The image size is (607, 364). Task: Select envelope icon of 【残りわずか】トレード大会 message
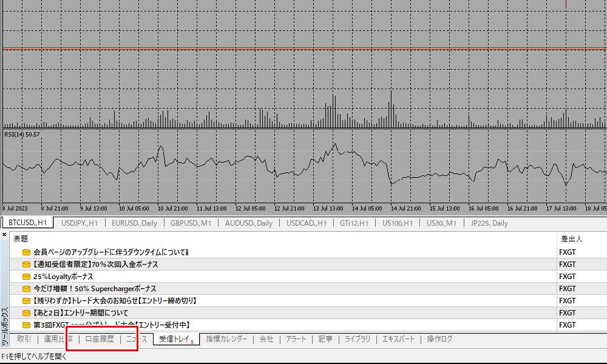(26, 300)
